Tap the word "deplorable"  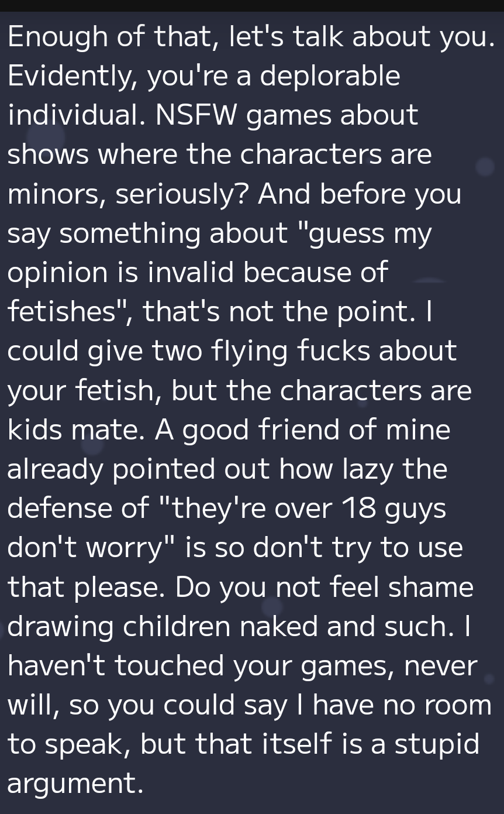(329, 76)
